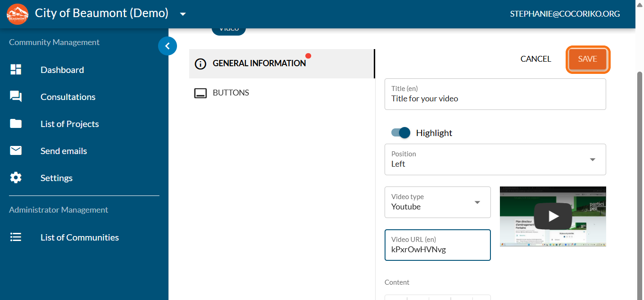
Task: Click the Dashboard grid icon
Action: point(16,70)
